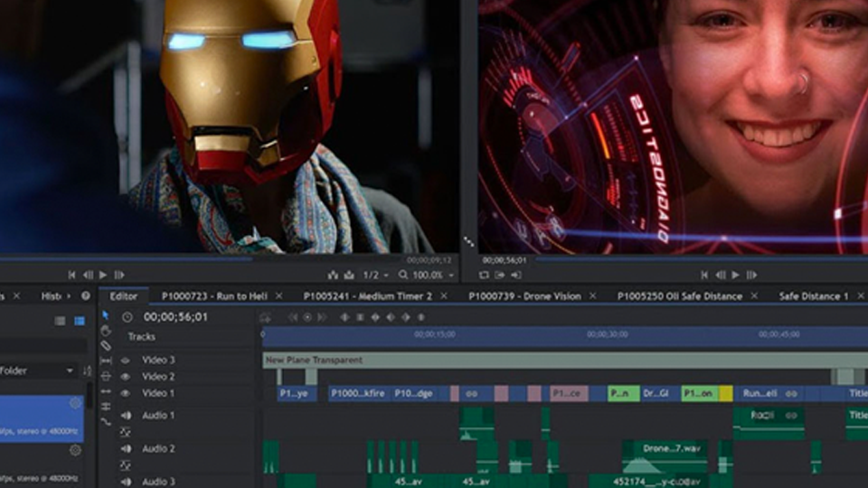The height and width of the screenshot is (488, 868).
Task: Open P1000739 - Drone Vision tab
Action: tap(524, 296)
